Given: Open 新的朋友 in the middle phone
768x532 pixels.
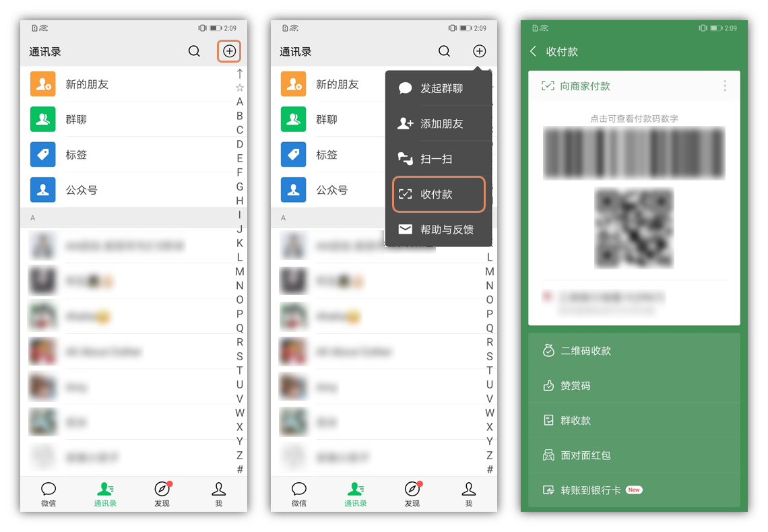Looking at the screenshot, I should [x=327, y=84].
